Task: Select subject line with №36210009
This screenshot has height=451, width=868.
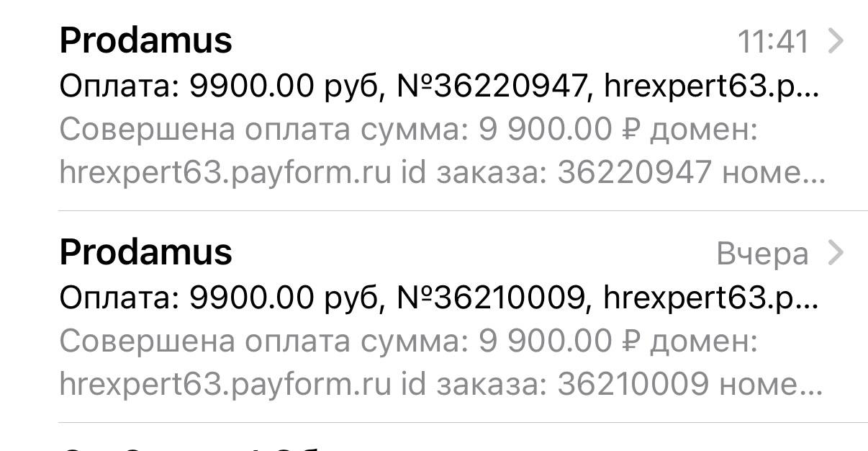Action: click(x=439, y=298)
